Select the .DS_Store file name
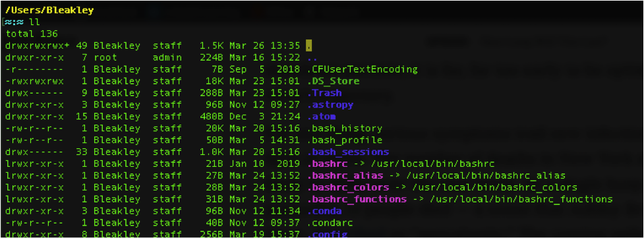 point(333,81)
